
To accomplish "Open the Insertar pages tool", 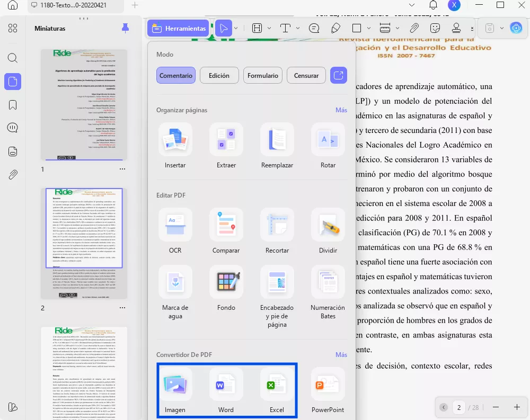I will (x=175, y=146).
